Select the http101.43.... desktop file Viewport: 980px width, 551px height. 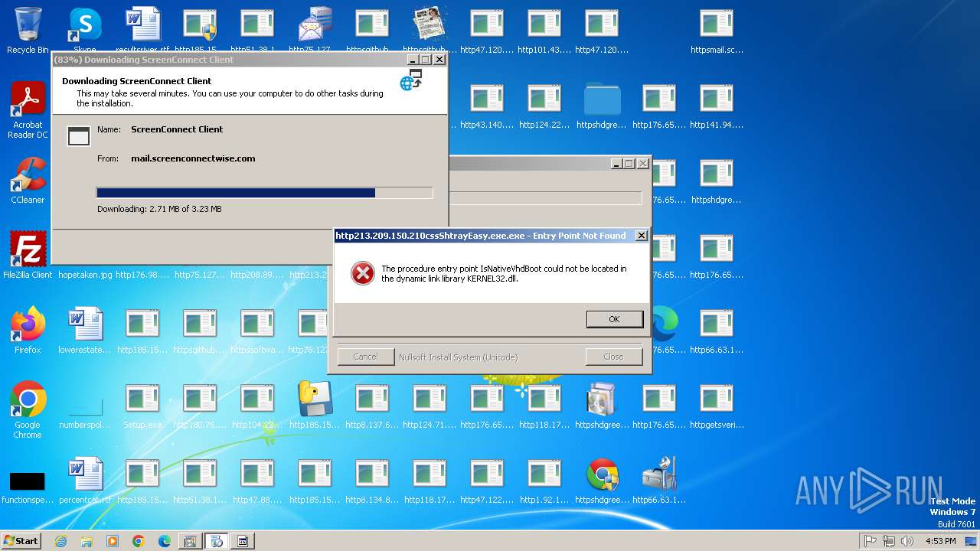point(544,31)
